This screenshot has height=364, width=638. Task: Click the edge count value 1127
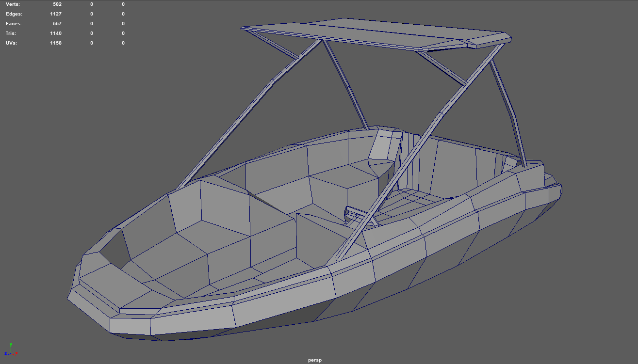point(56,14)
